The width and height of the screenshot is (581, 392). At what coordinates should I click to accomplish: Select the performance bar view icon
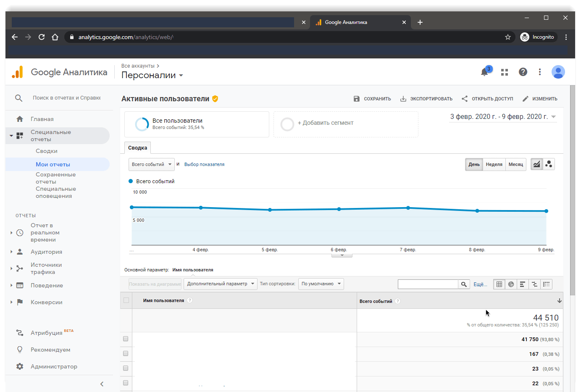point(523,284)
